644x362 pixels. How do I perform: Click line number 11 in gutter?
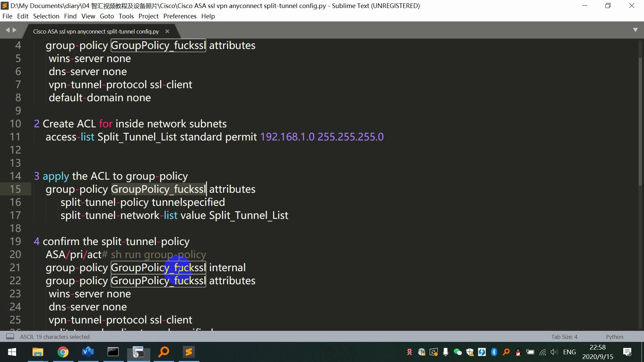[x=15, y=137]
